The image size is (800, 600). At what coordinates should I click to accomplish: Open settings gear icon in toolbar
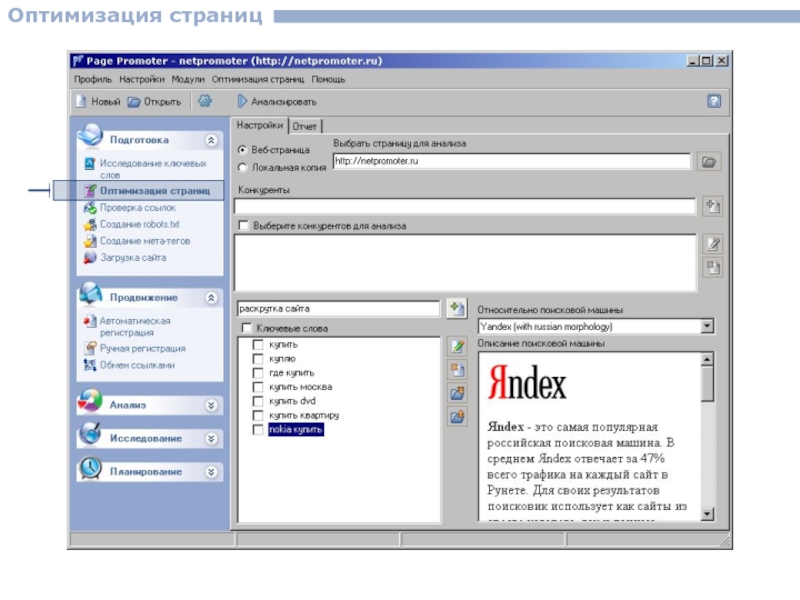click(x=205, y=101)
